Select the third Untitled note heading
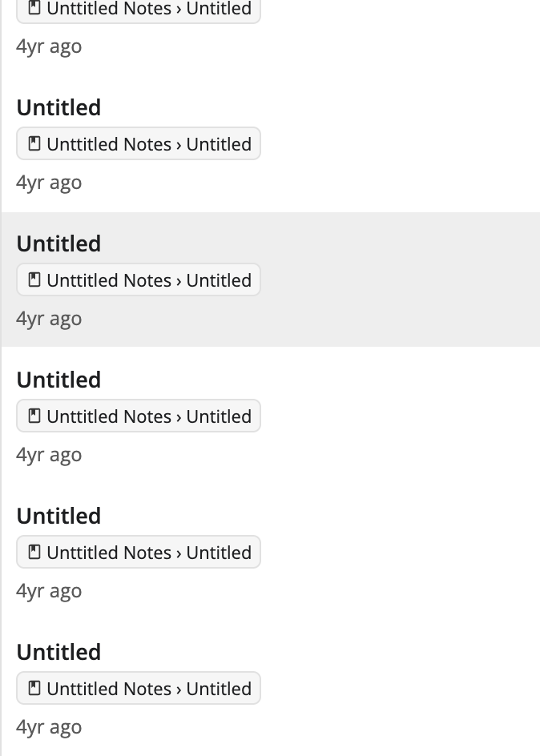 (x=58, y=379)
